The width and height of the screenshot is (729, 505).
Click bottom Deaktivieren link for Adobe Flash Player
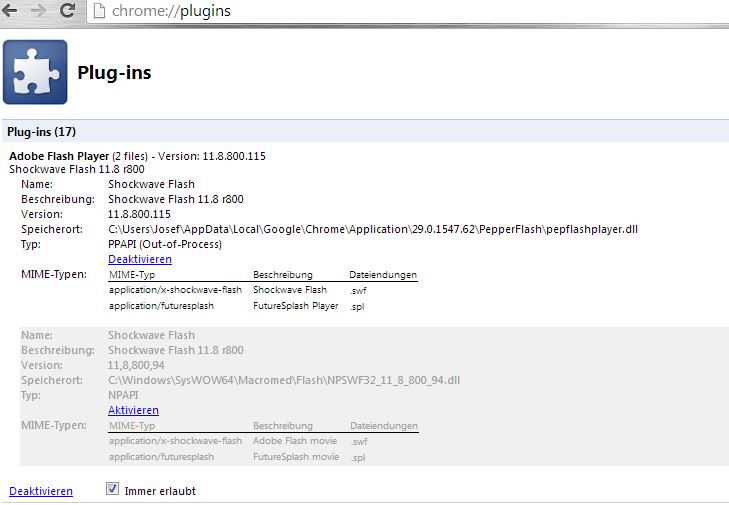pyautogui.click(x=41, y=491)
